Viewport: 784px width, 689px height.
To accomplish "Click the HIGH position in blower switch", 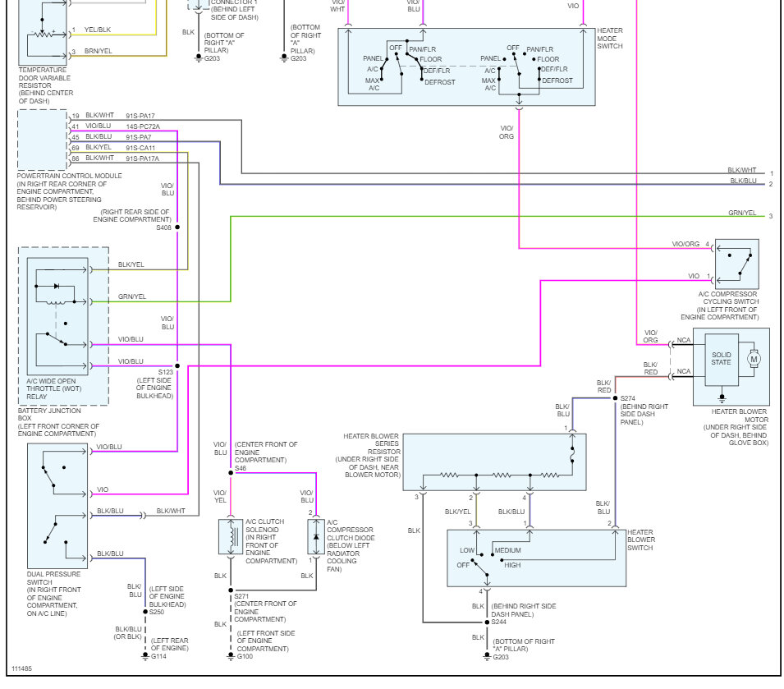I will point(512,565).
